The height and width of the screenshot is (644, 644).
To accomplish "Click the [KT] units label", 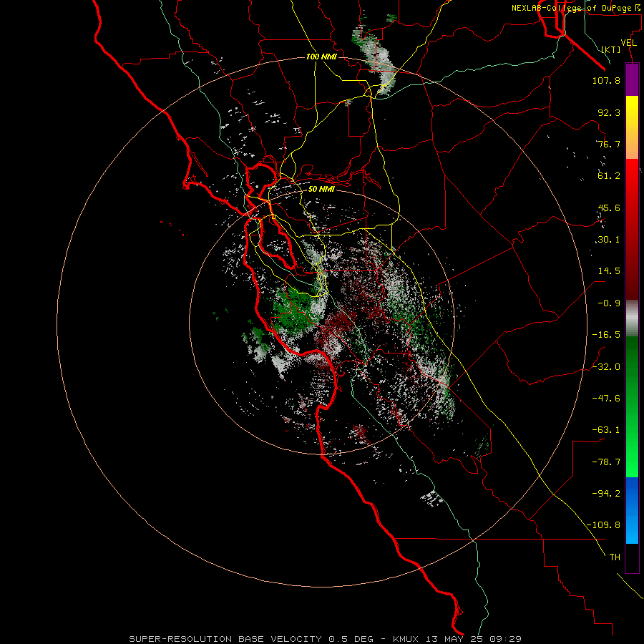I will pos(611,49).
